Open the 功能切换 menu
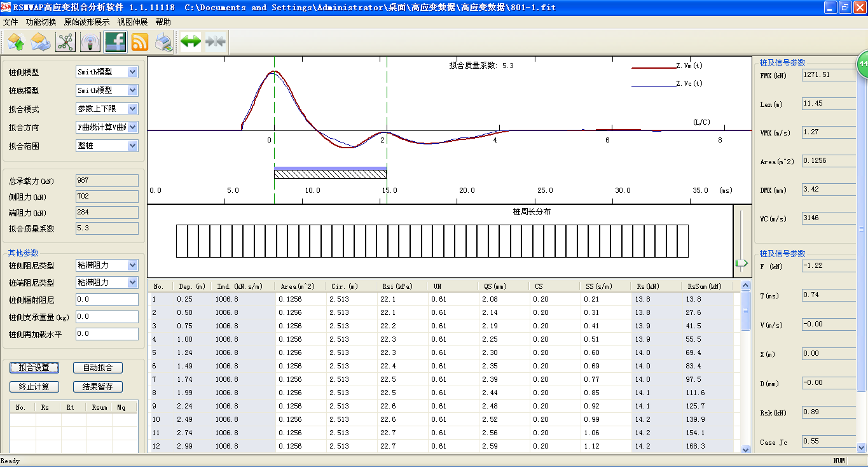The image size is (868, 467). (x=41, y=22)
